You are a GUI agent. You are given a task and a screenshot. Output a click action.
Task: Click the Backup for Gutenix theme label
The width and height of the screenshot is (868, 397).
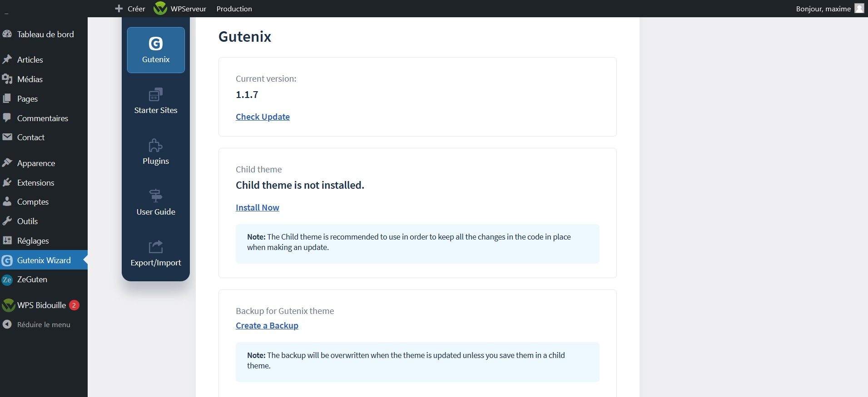click(x=285, y=311)
